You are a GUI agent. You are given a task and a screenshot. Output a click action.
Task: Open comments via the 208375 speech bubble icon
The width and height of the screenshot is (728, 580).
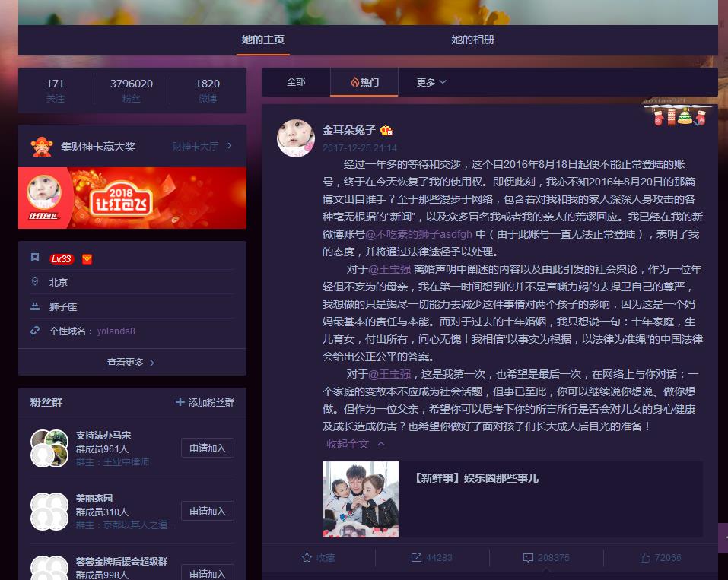click(x=528, y=557)
